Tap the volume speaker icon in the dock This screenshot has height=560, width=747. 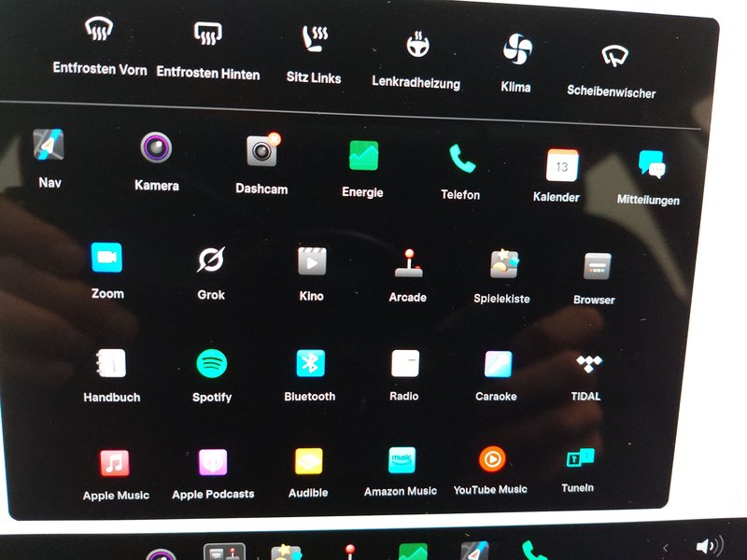(710, 547)
